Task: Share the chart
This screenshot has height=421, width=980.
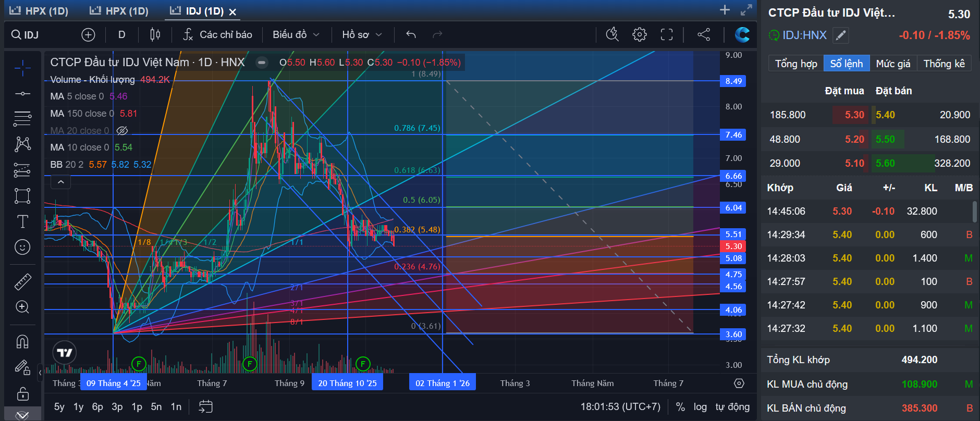Action: [x=704, y=35]
